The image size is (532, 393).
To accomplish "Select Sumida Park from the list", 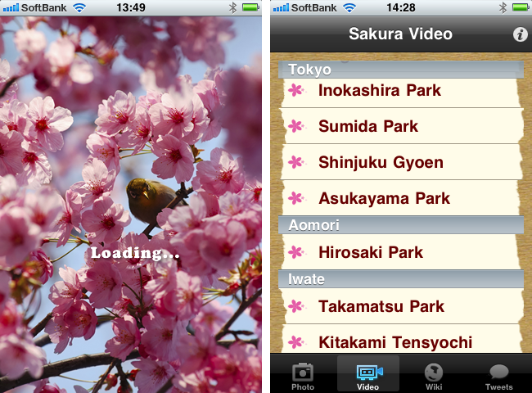I will click(x=400, y=126).
